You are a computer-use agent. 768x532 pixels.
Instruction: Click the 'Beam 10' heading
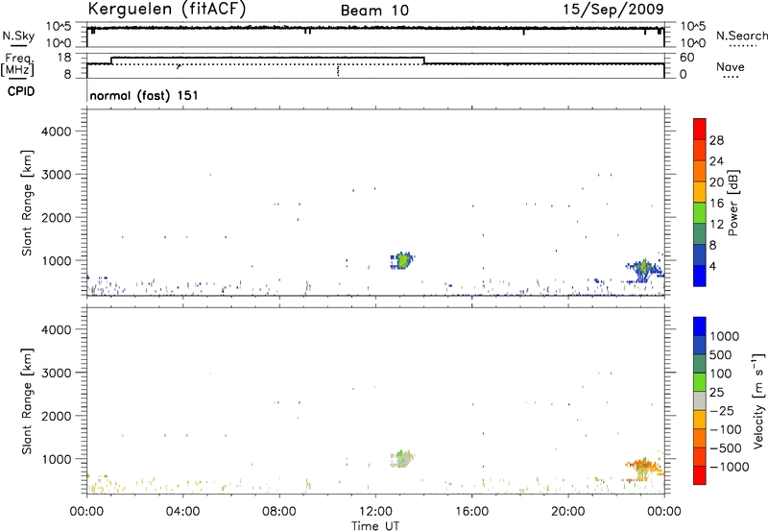pos(374,11)
